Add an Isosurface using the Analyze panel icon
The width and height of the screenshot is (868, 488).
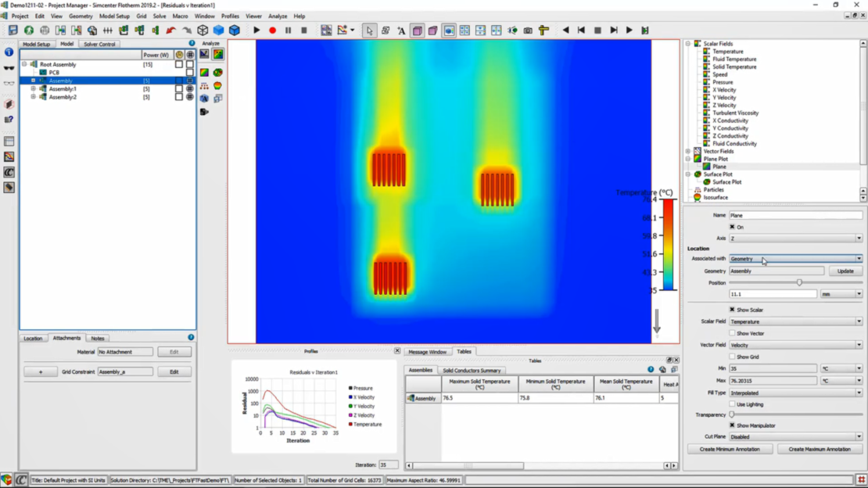(x=217, y=85)
